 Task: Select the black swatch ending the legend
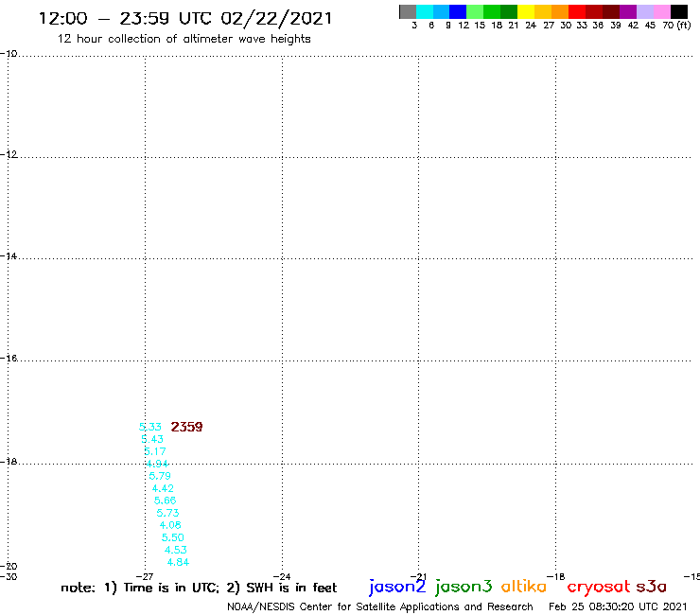[678, 11]
